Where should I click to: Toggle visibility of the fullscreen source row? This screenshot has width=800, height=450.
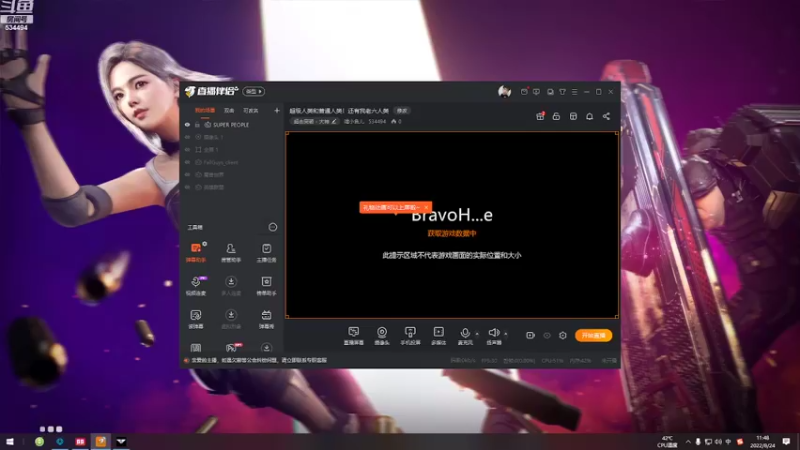(187, 149)
